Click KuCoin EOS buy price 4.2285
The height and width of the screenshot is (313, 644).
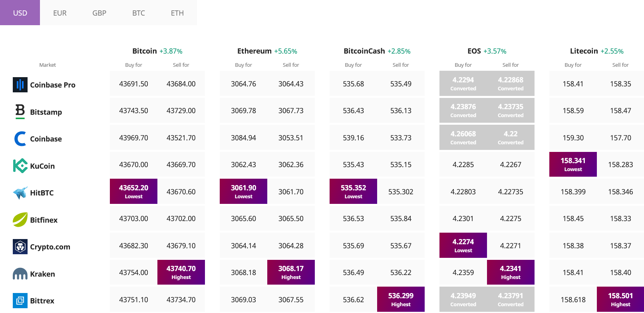coord(463,165)
